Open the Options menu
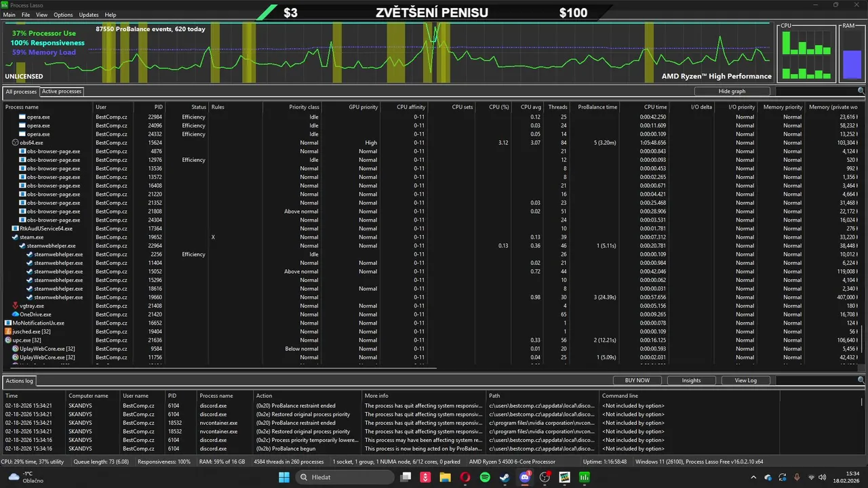This screenshot has height=488, width=868. pos(63,14)
